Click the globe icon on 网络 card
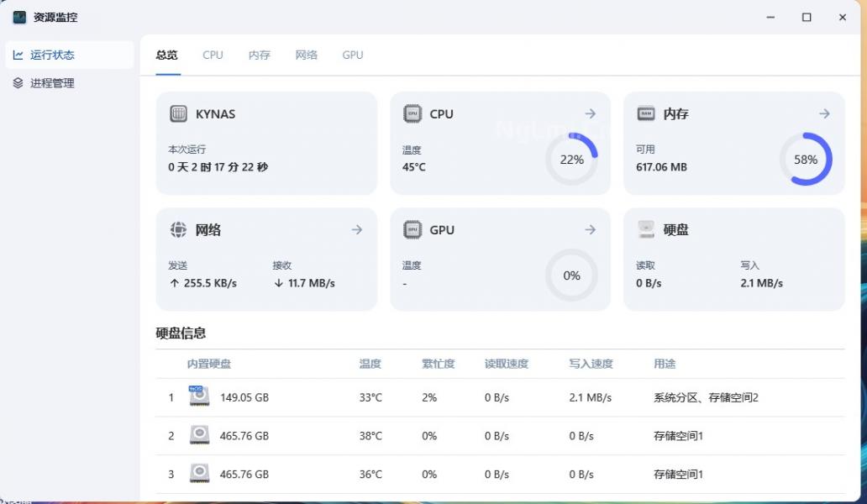The height and width of the screenshot is (504, 867). (178, 229)
